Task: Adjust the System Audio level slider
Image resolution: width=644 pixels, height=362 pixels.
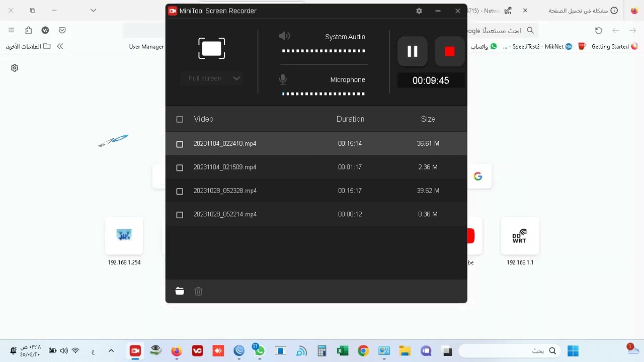Action: pyautogui.click(x=324, y=51)
